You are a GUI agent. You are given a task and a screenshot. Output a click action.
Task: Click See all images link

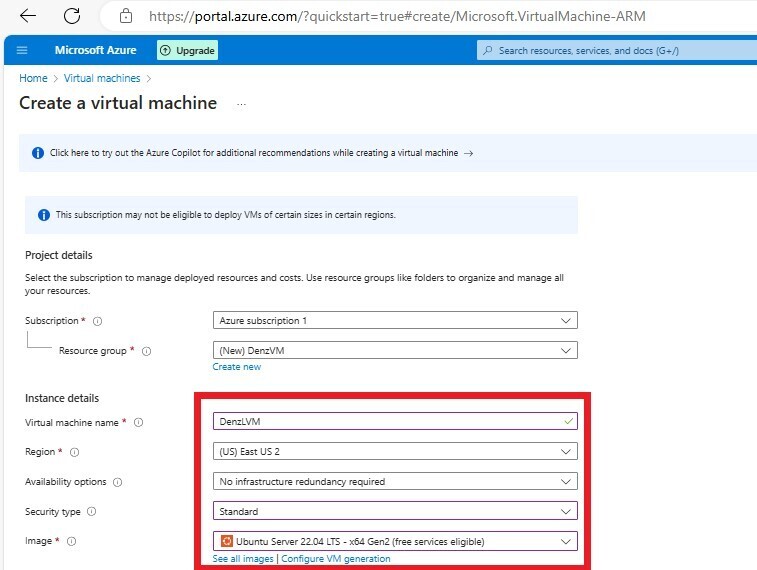point(243,558)
